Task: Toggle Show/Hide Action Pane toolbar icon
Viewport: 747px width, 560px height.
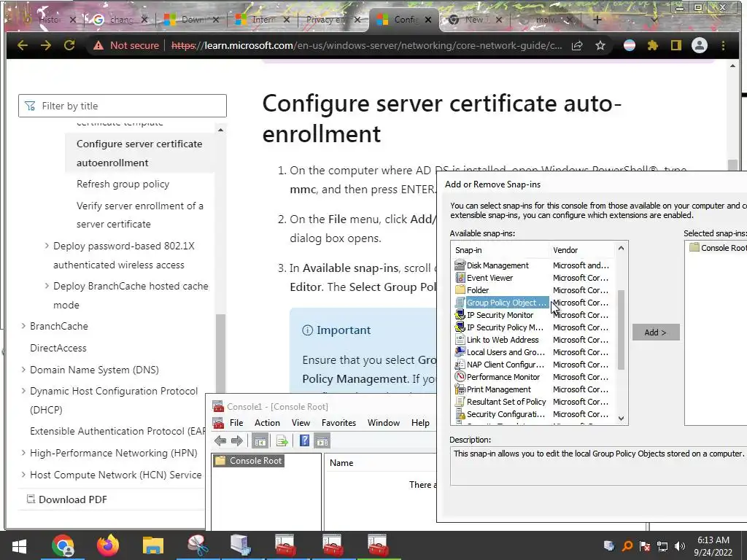Action: (322, 441)
